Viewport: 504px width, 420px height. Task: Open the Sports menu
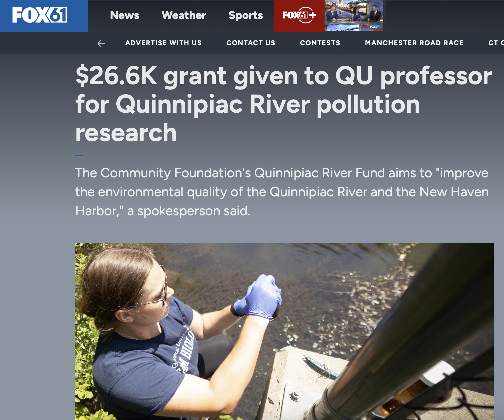pos(246,16)
